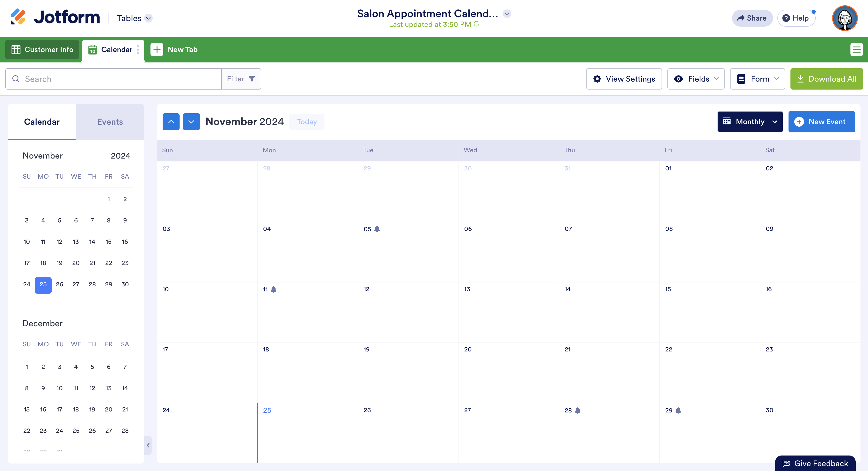Click the bell icon on November 29
This screenshot has width=868, height=471.
[678, 410]
